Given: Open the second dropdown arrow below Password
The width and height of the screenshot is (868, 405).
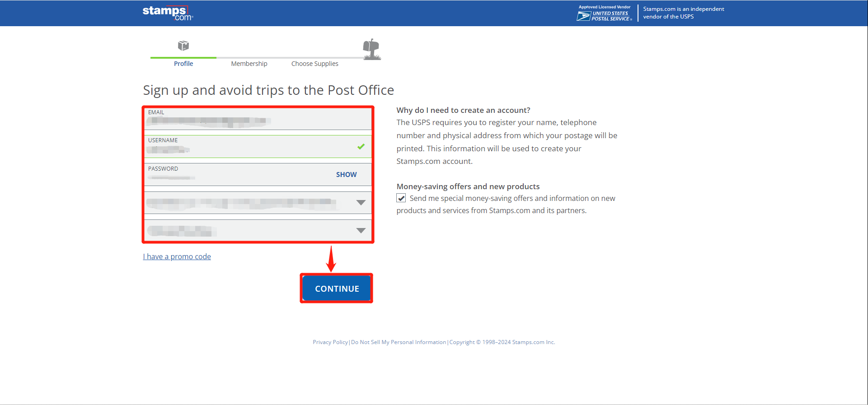Looking at the screenshot, I should pyautogui.click(x=361, y=231).
